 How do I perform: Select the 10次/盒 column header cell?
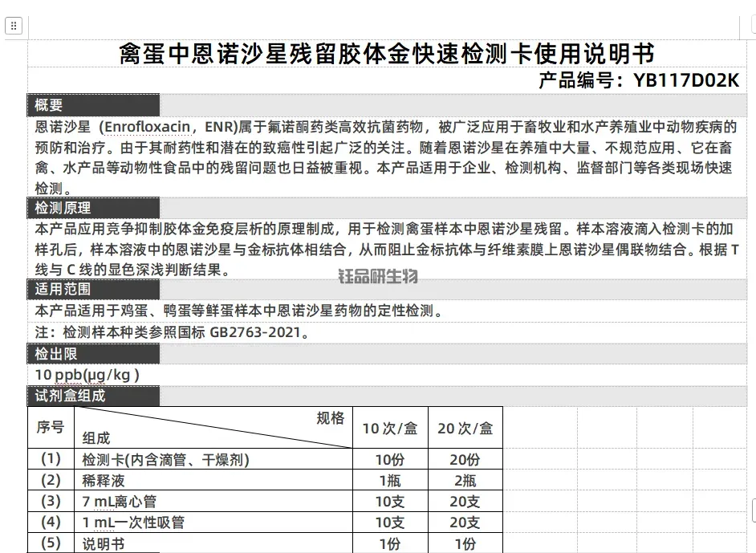click(x=390, y=427)
